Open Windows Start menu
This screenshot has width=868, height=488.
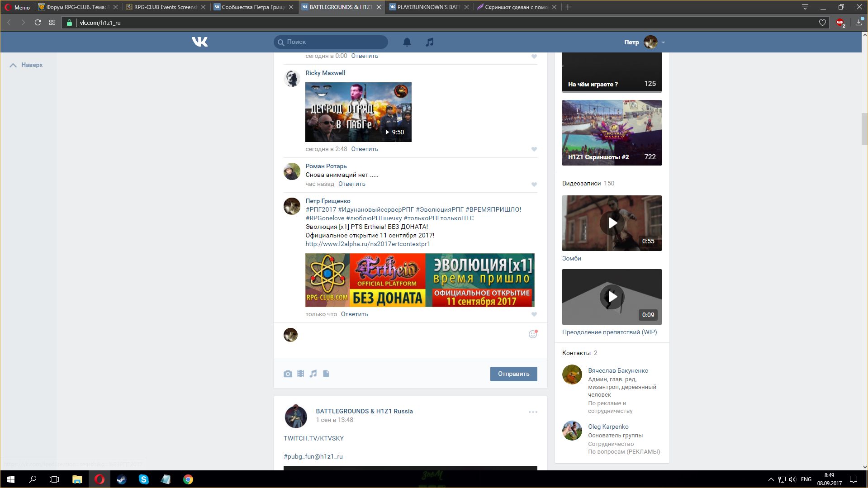[11, 479]
